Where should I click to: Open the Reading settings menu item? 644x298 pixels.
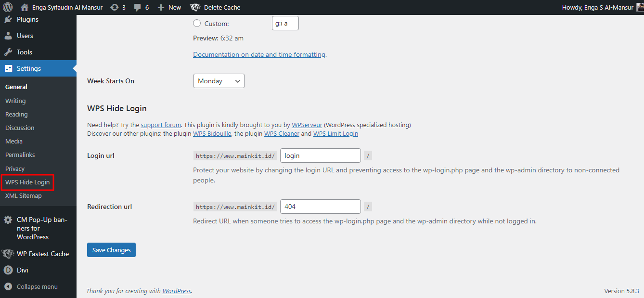16,114
